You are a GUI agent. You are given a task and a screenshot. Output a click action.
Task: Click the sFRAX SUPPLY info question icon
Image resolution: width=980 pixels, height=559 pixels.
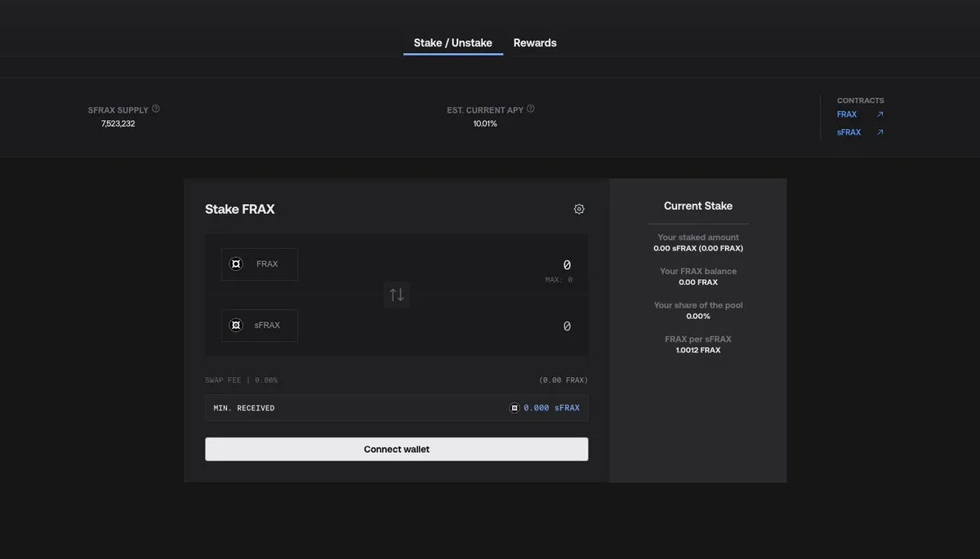[156, 109]
